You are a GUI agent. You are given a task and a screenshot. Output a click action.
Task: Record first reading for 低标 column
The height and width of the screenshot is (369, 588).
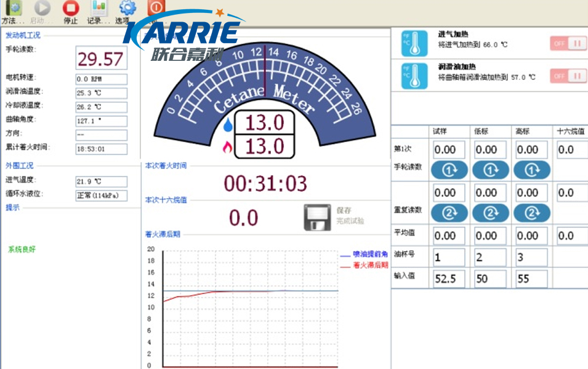[x=490, y=170]
